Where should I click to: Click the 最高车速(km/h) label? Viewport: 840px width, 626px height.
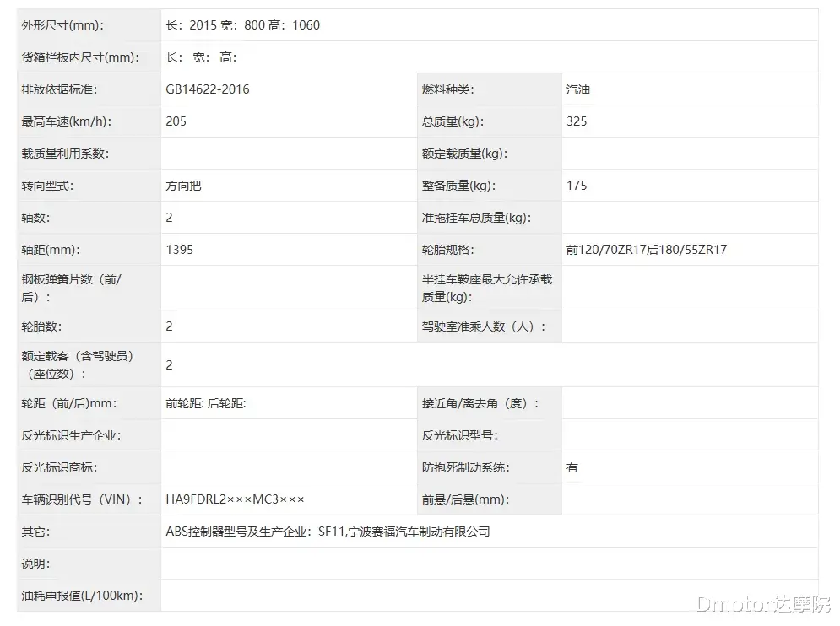(x=67, y=121)
